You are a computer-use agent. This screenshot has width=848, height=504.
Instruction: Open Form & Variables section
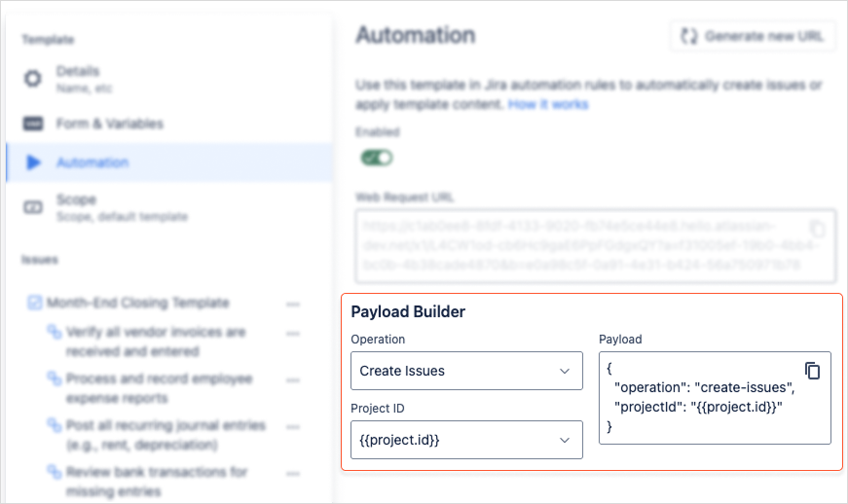tap(109, 124)
